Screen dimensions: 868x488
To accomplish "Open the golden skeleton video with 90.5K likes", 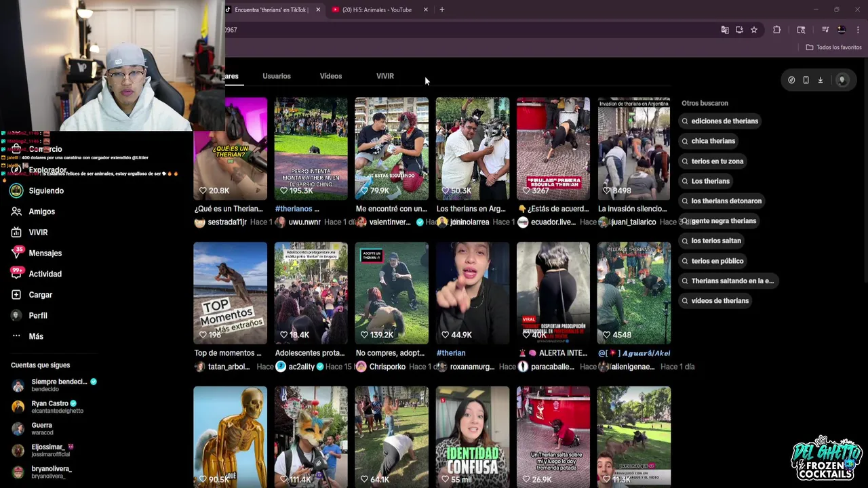I will point(230,437).
